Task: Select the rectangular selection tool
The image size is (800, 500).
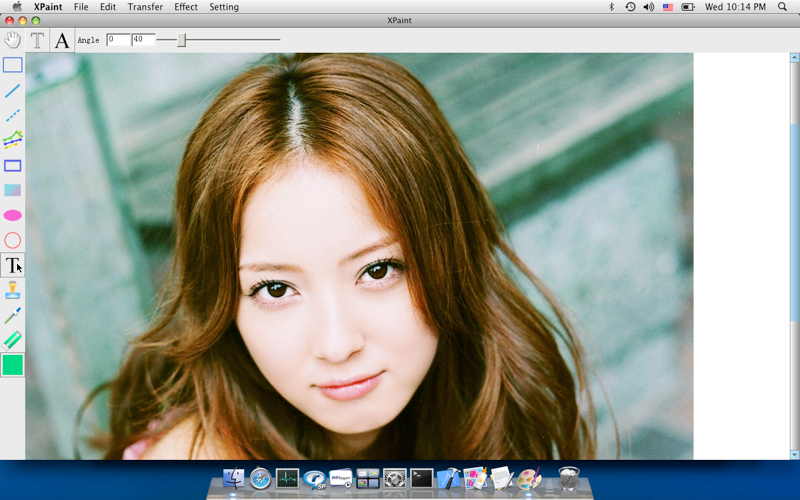Action: (x=13, y=65)
